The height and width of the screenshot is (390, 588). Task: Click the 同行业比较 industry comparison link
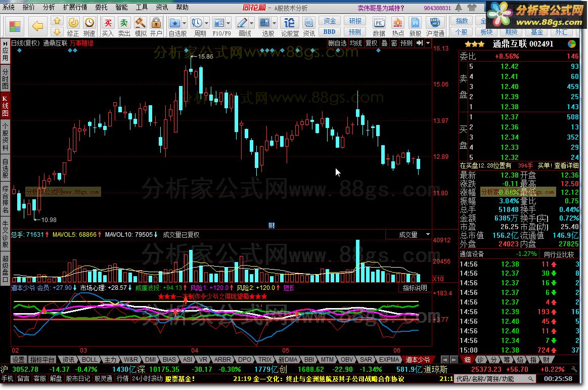tap(559, 254)
